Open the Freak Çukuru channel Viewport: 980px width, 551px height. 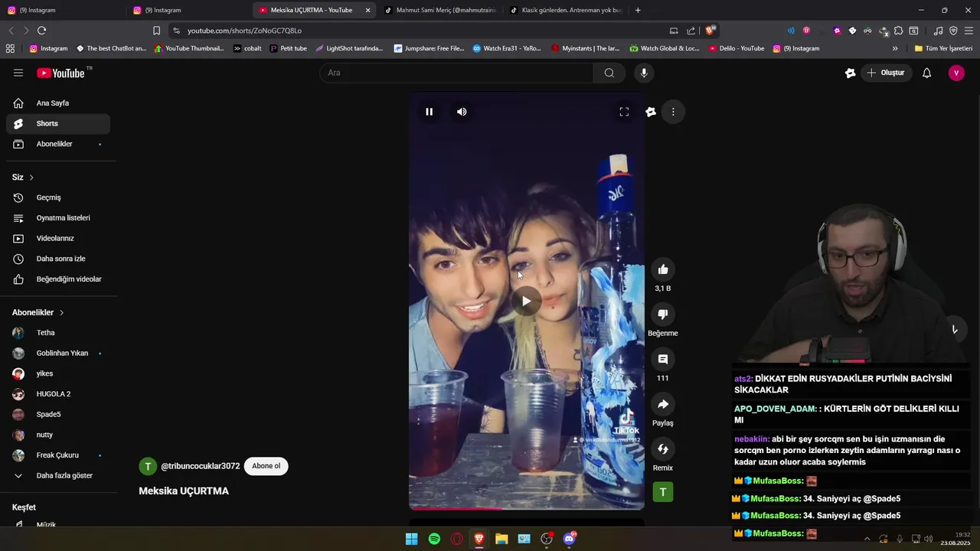coord(58,455)
